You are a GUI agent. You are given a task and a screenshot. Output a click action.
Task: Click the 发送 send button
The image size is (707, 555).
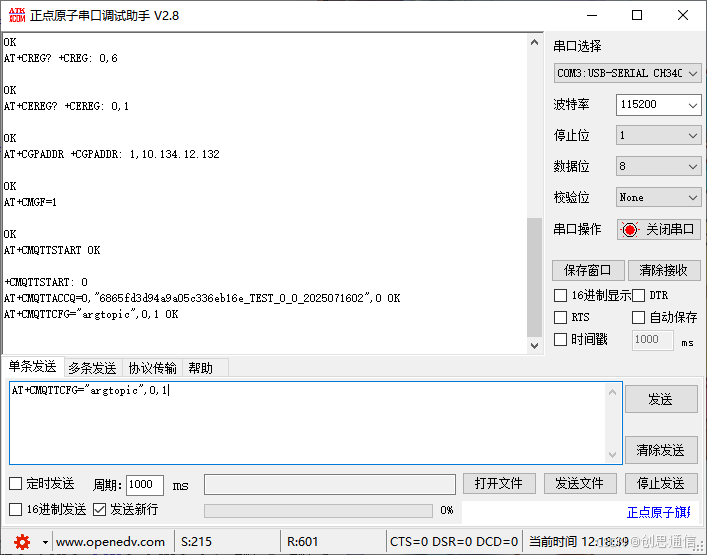click(661, 399)
